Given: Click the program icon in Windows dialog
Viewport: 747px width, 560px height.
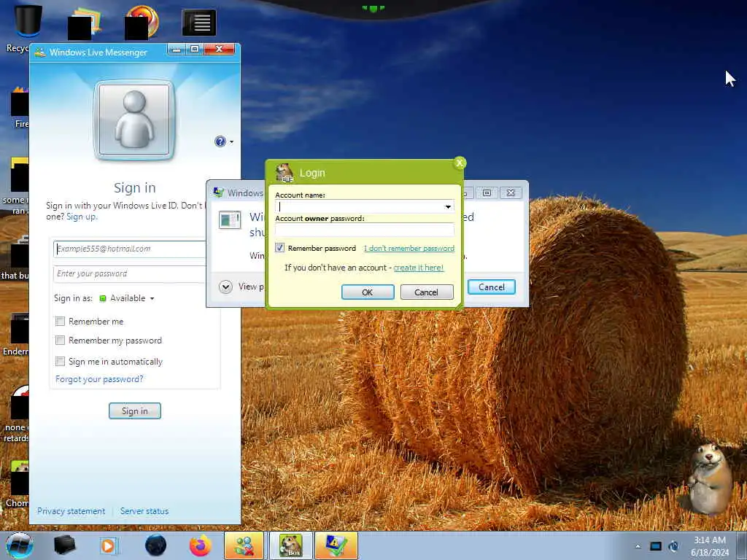Looking at the screenshot, I should click(230, 220).
